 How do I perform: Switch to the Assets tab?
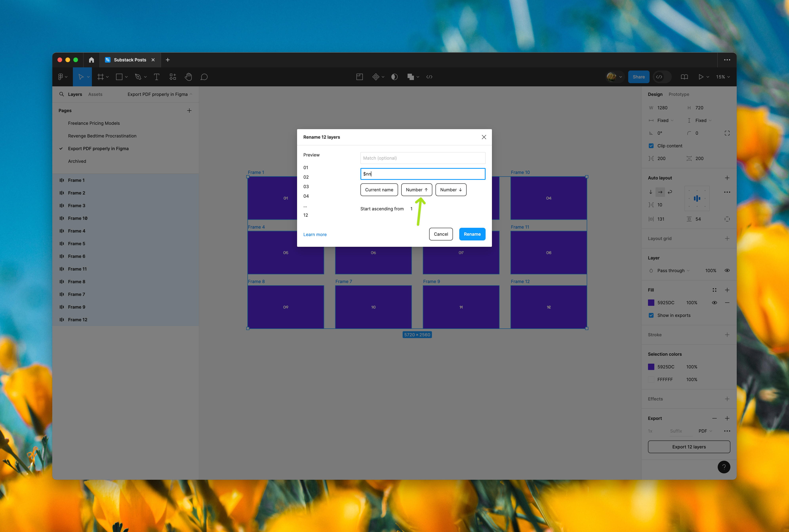coord(95,94)
